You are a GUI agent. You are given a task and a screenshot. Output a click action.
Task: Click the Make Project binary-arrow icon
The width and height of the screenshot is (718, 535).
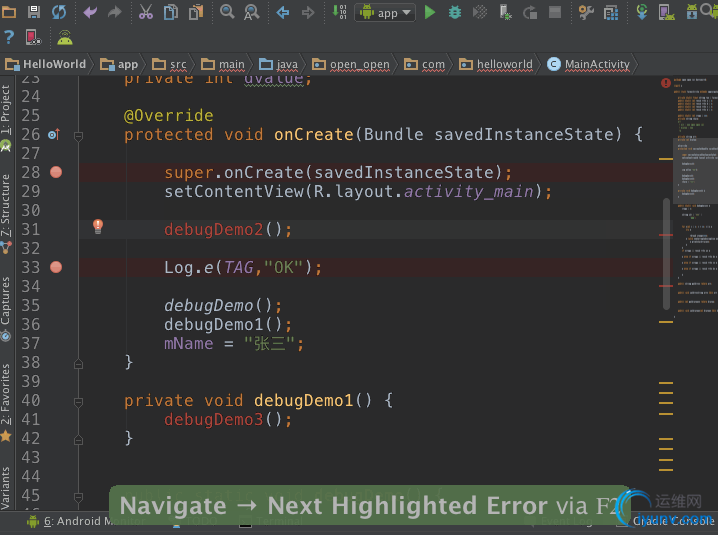[339, 12]
